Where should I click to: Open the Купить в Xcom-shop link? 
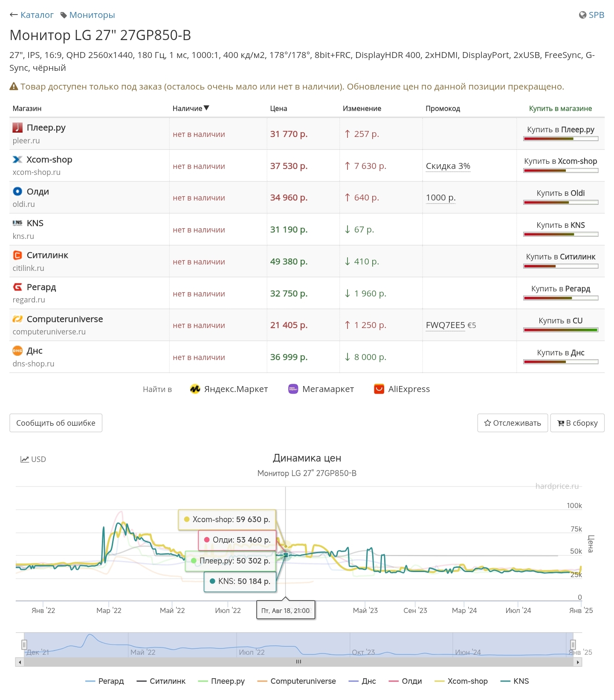point(561,161)
